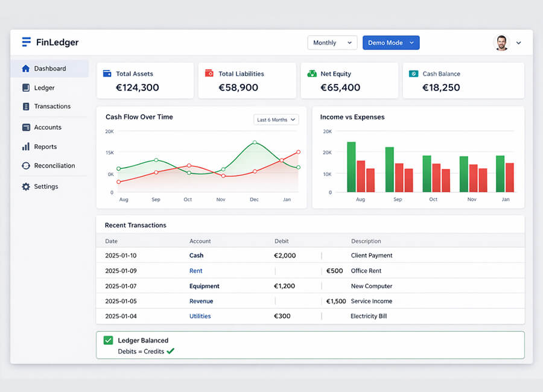This screenshot has height=392, width=543.
Task: Expand the Demo Mode dropdown
Action: pyautogui.click(x=390, y=43)
